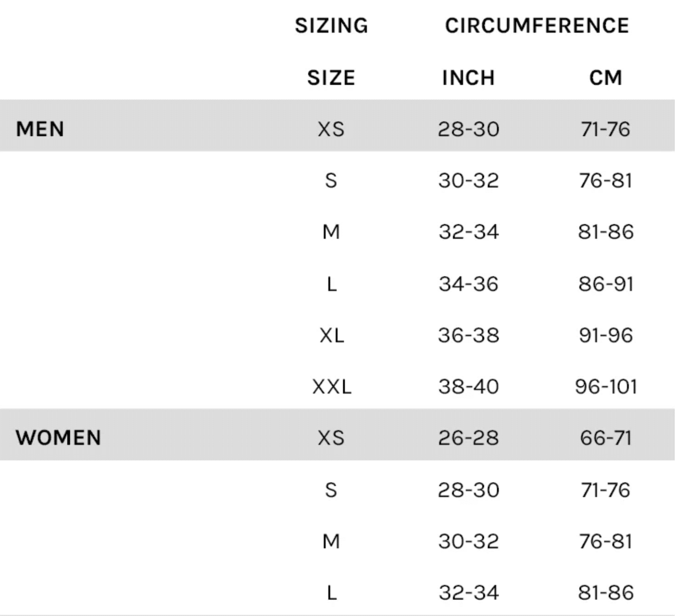Image resolution: width=675 pixels, height=616 pixels.
Task: Click the CIRCUMFERENCE header label
Action: coord(537,26)
